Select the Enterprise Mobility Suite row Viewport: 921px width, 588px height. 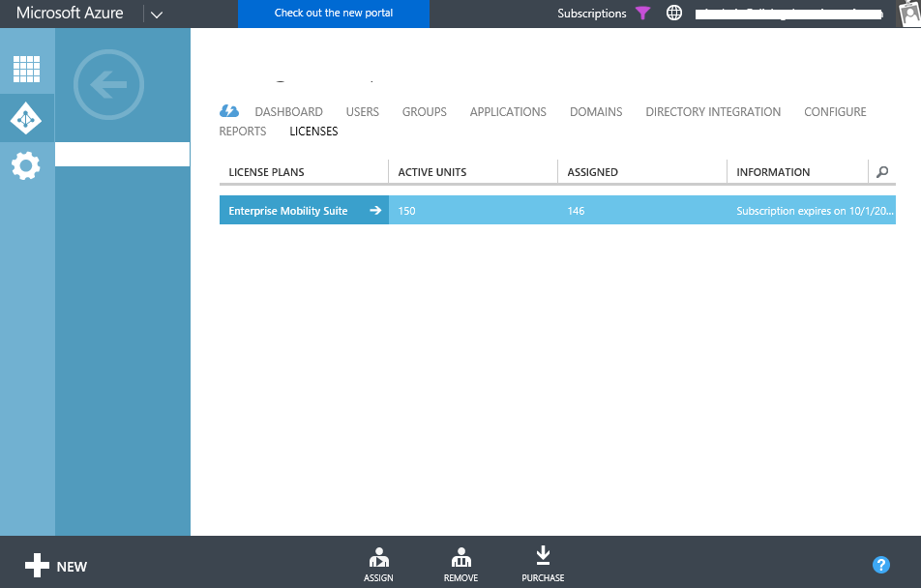[x=557, y=210]
